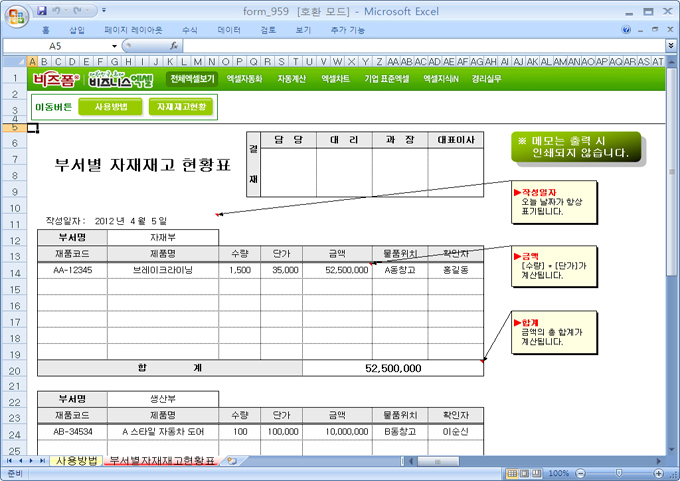Open the 수식 ribbon tab
Image resolution: width=680 pixels, height=481 pixels.
[190, 30]
